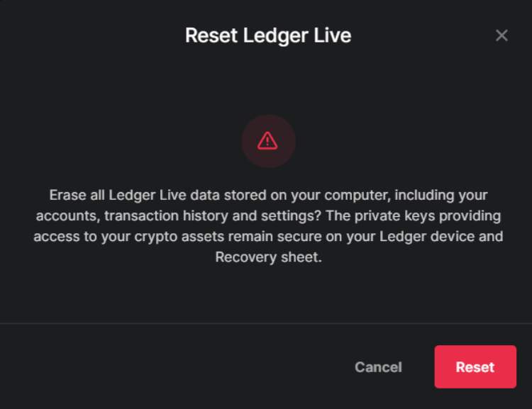Viewport: 532px width, 409px height.
Task: Select the word "Ledger" in the dialog title
Action: point(275,35)
